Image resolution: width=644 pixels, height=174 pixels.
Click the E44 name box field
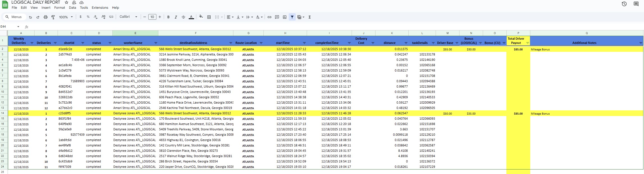pos(8,27)
